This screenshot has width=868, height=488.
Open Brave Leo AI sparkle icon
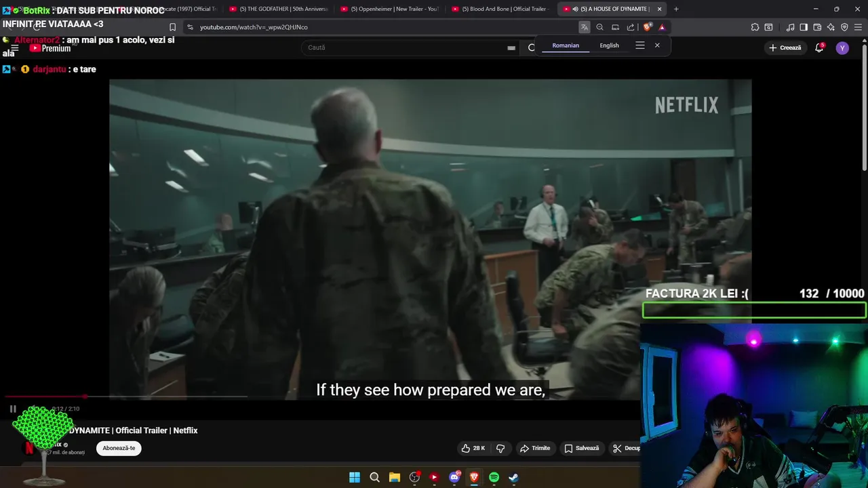831,27
